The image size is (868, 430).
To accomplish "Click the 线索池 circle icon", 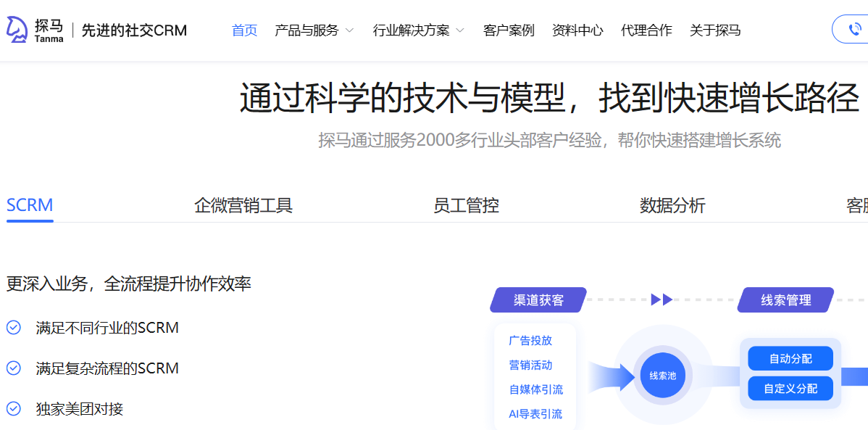I will [662, 376].
